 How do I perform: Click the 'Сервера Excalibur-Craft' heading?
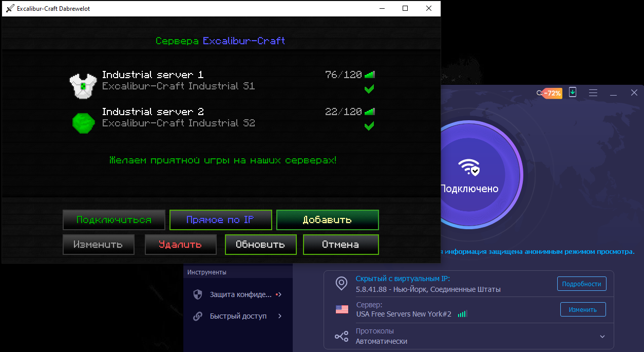coord(220,41)
